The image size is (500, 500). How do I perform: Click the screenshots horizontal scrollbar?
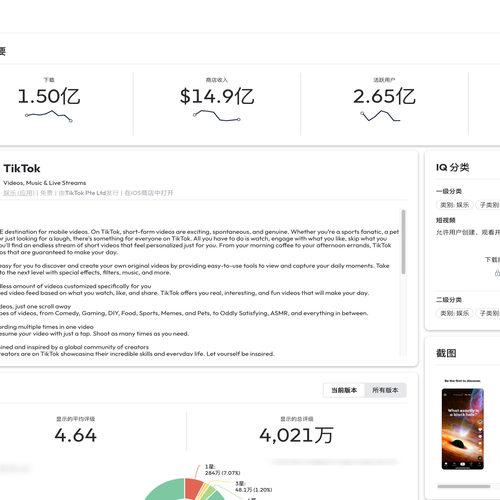[463, 486]
